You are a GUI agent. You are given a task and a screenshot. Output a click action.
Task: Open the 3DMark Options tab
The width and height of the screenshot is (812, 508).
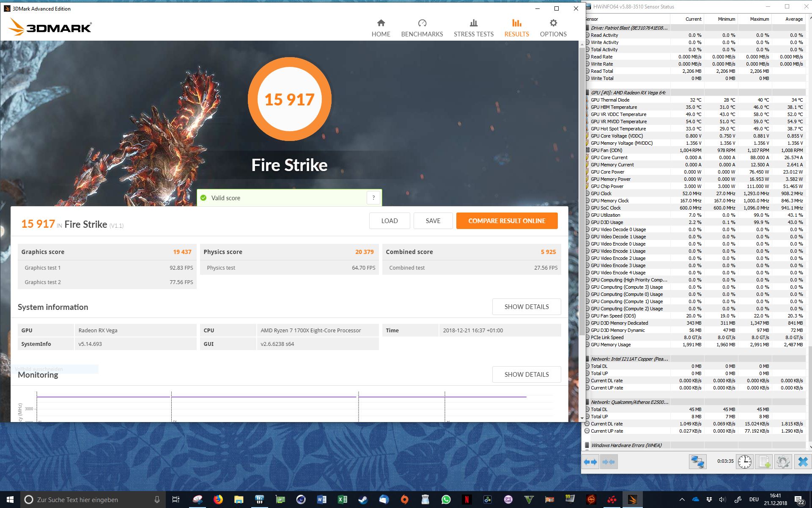553,28
